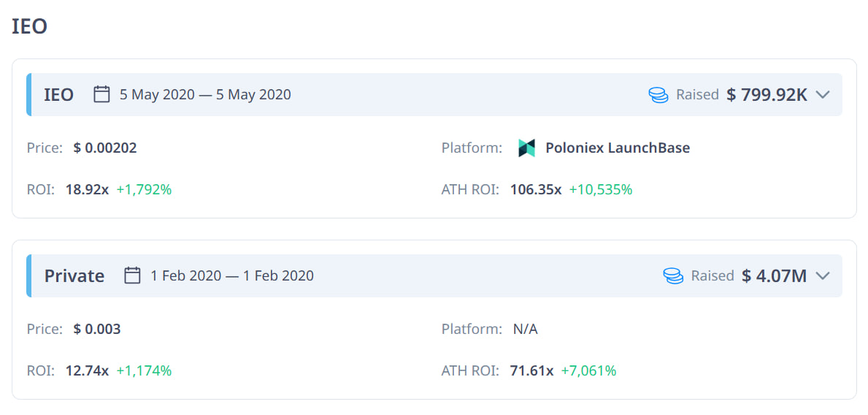Click the coins icon beside $ 799.92K raised
Viewport: 868px width, 415px height.
(658, 94)
